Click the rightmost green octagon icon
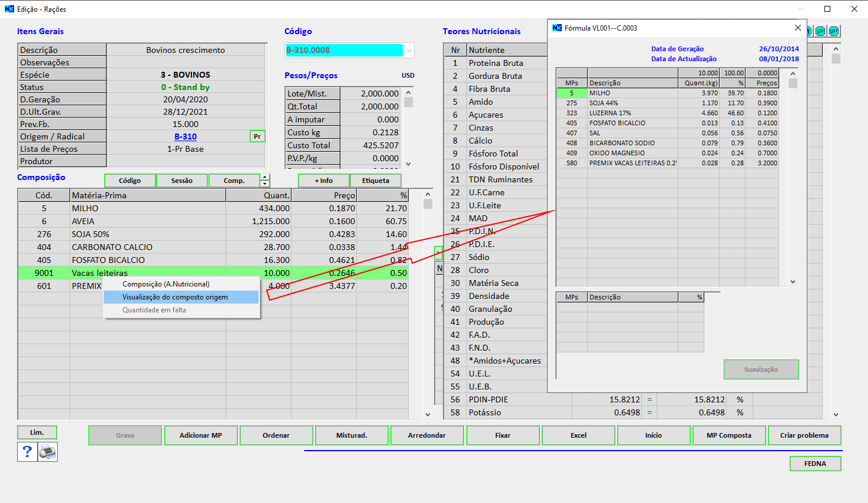Image resolution: width=868 pixels, height=503 pixels. click(x=834, y=31)
